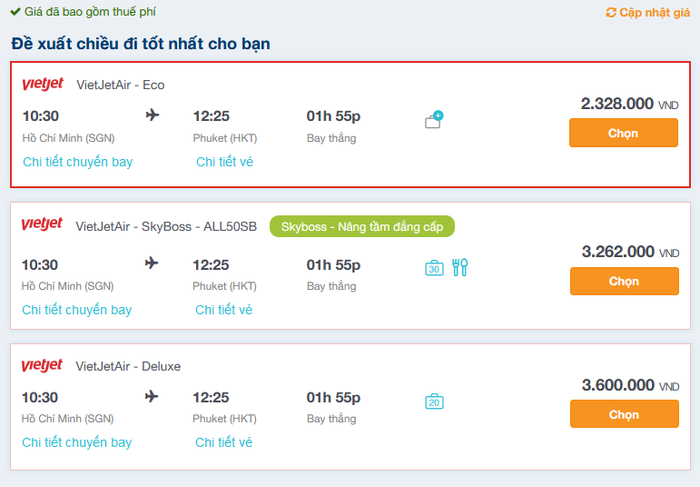Viewport: 700px width, 487px height.
Task: Click the Vietjet logo on the Eco flight
Action: [x=43, y=83]
